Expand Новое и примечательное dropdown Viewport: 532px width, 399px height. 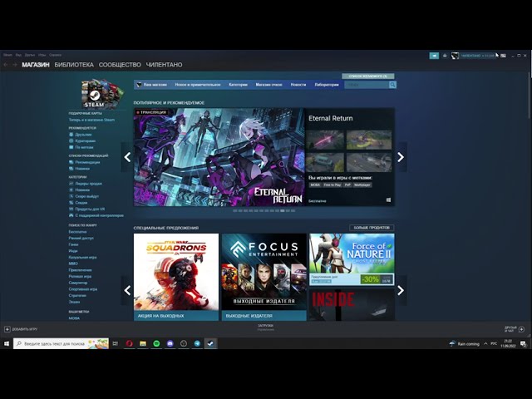tap(198, 85)
